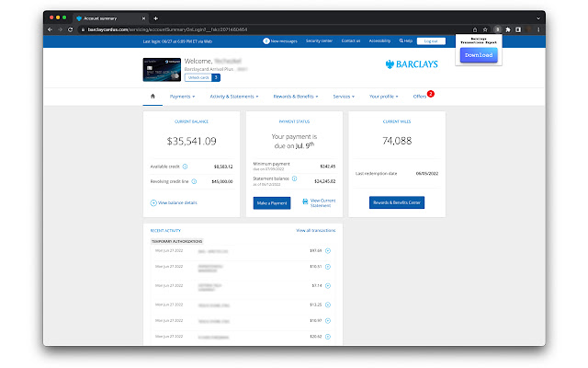Click the browser forward arrow

pos(60,29)
